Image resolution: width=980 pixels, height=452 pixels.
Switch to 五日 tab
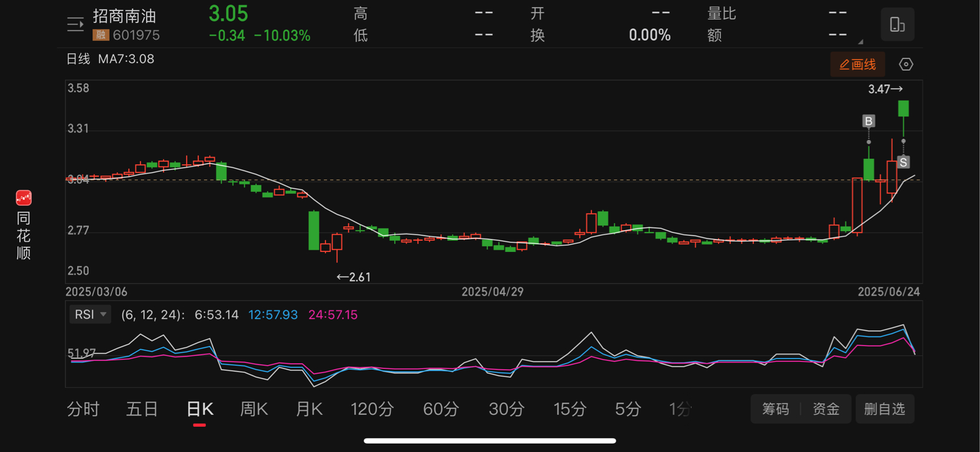(142, 409)
